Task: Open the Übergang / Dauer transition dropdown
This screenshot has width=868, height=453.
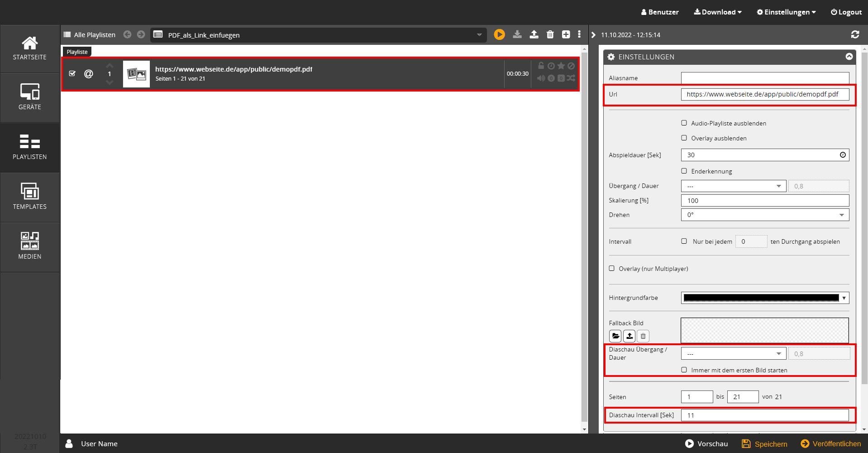Action: click(x=733, y=186)
